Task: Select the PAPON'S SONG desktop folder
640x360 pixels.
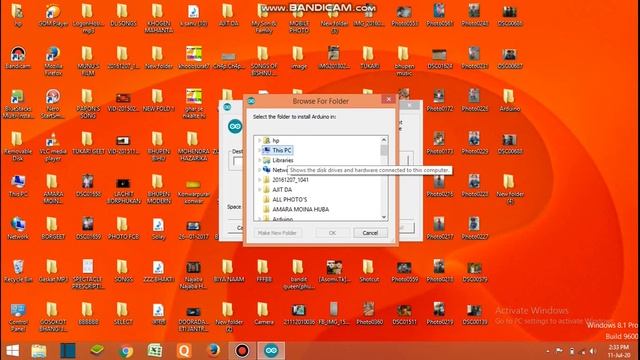Action: pyautogui.click(x=88, y=104)
